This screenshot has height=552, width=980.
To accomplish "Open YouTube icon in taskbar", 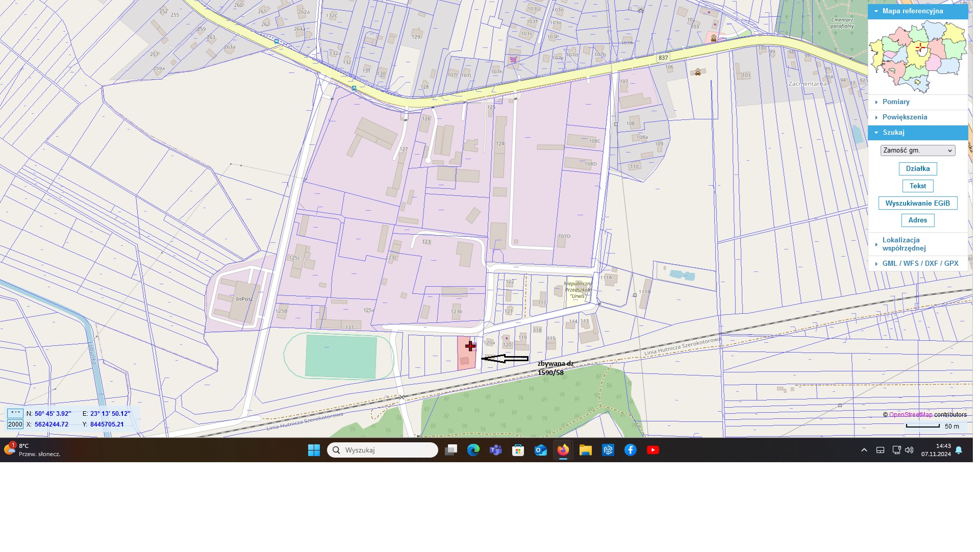I will click(x=652, y=450).
